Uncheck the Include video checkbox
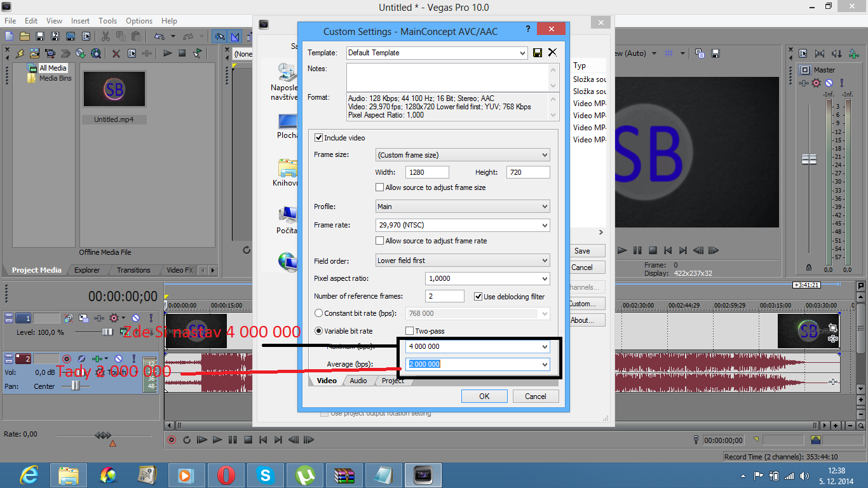The height and width of the screenshot is (488, 868). point(319,138)
